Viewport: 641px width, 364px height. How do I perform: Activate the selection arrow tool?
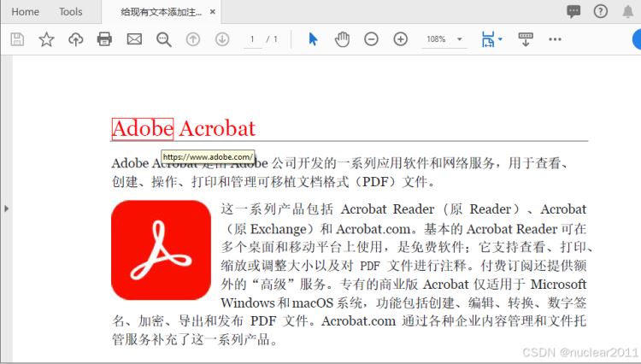click(x=313, y=39)
